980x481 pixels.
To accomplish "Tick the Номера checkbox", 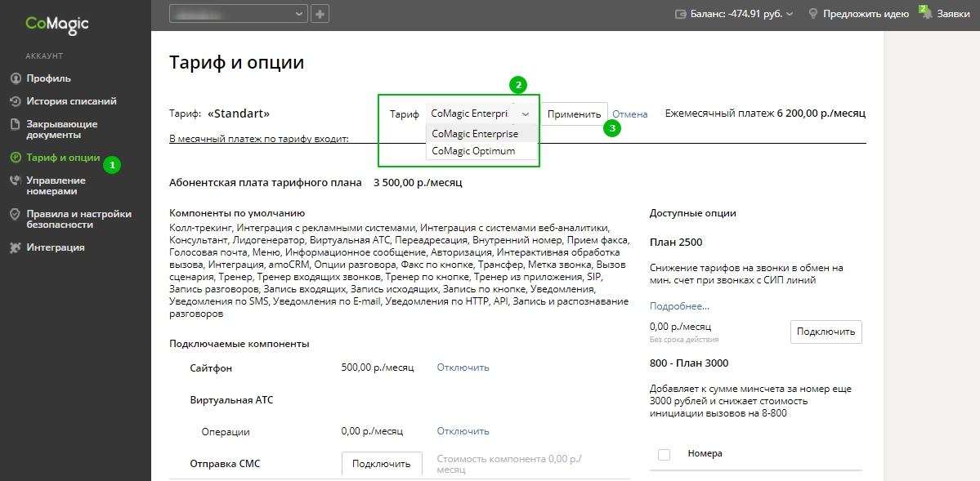I will point(665,454).
